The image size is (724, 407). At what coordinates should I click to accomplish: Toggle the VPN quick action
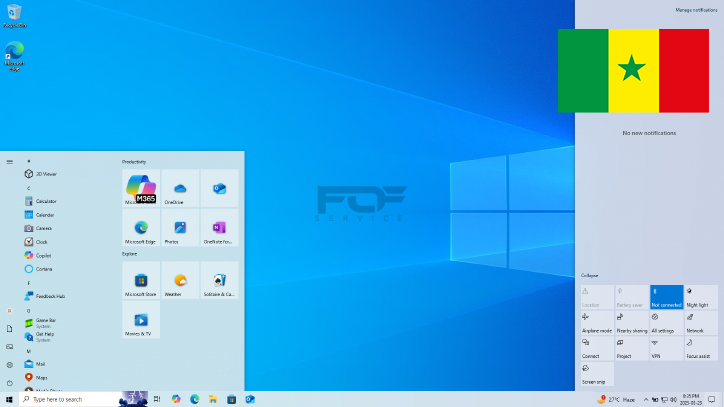[666, 348]
